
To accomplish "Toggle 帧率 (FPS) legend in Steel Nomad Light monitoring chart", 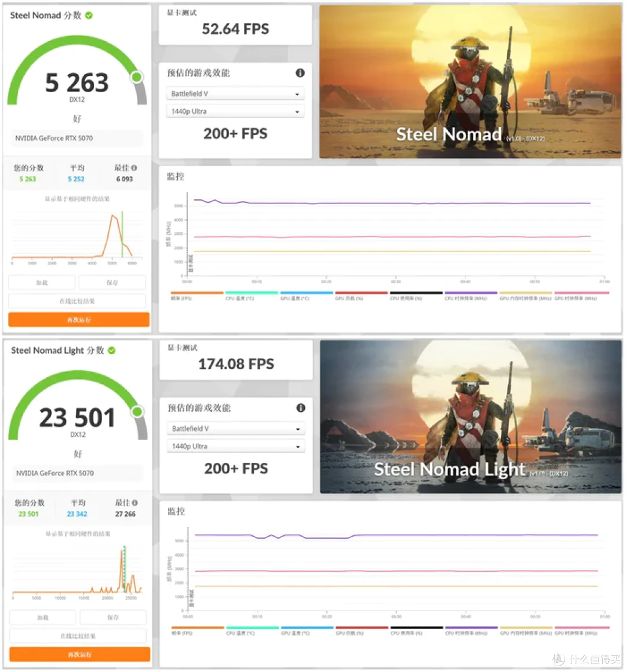I will coord(198,630).
